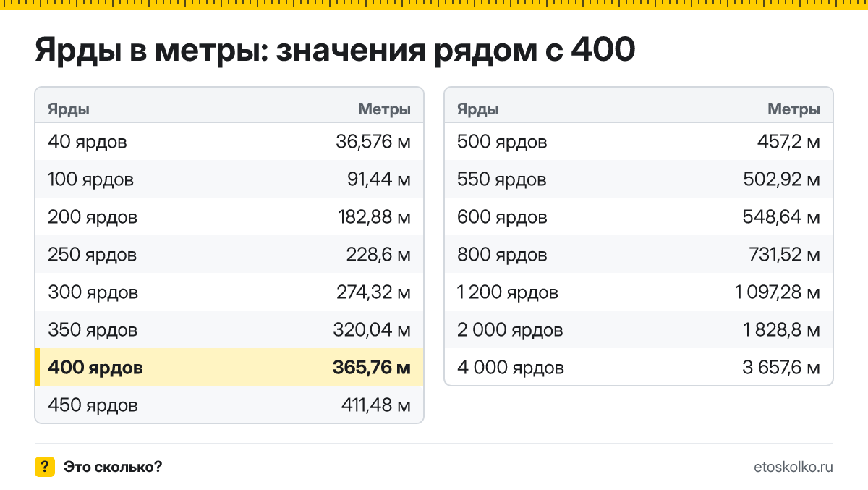
Task: Select the '4 000 ярдов' cell
Action: point(511,368)
